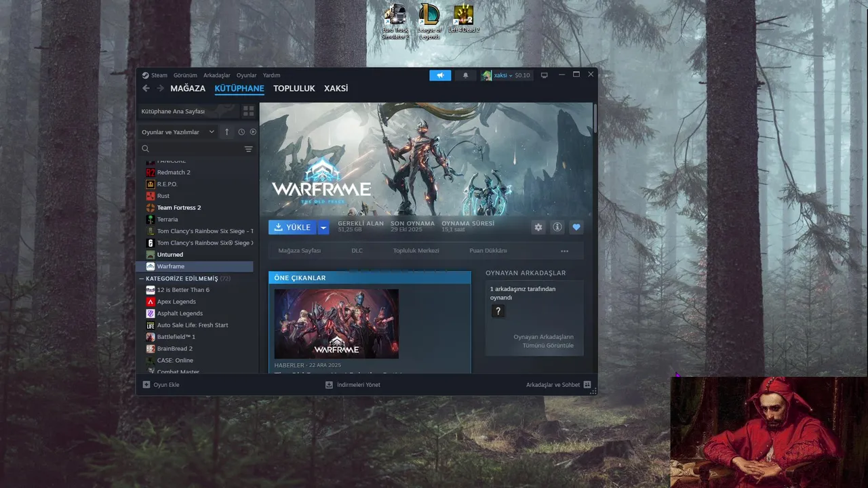
Task: Click the Manage Downloads icon
Action: 329,384
